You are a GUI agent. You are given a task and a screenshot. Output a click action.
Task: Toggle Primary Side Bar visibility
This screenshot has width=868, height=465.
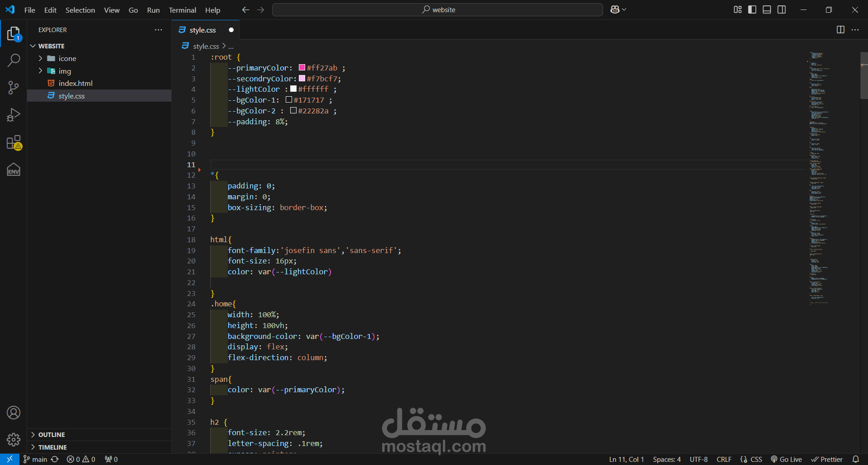(x=752, y=9)
